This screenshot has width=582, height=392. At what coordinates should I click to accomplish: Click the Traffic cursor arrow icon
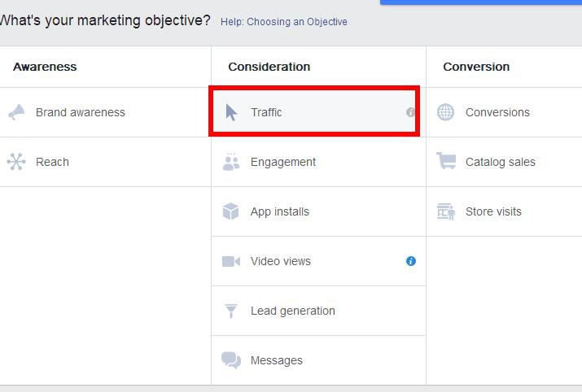pos(231,112)
